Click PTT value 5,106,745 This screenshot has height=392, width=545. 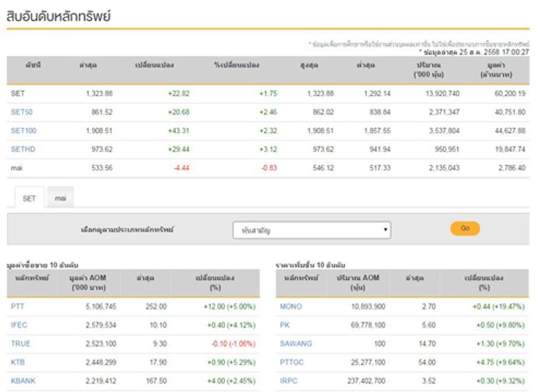100,306
